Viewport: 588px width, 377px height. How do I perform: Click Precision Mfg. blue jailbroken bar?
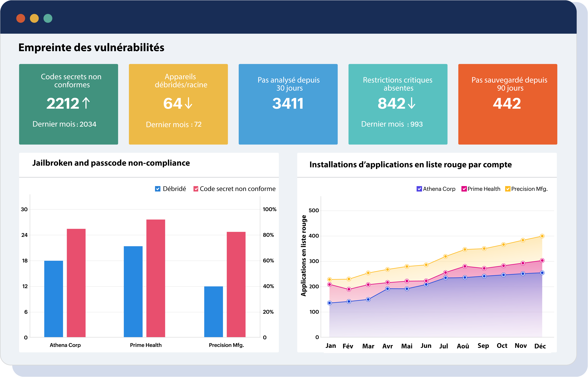tap(213, 312)
